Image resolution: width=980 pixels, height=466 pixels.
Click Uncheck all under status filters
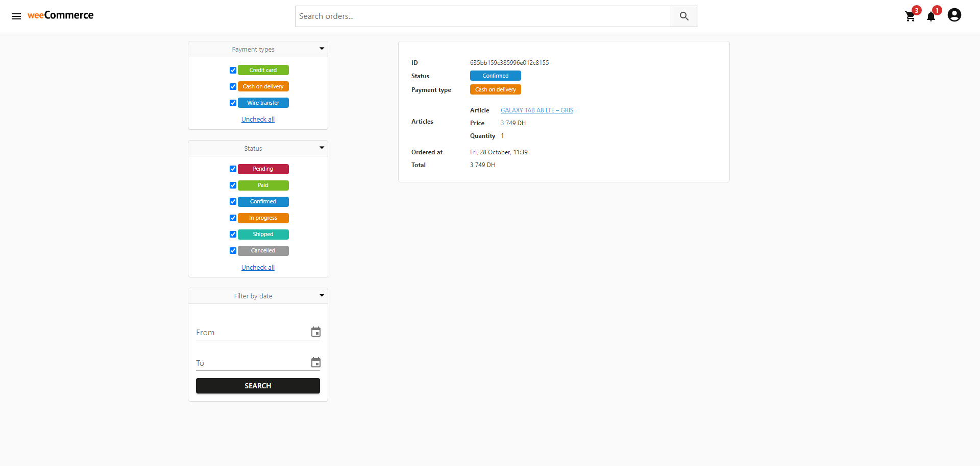(x=258, y=268)
